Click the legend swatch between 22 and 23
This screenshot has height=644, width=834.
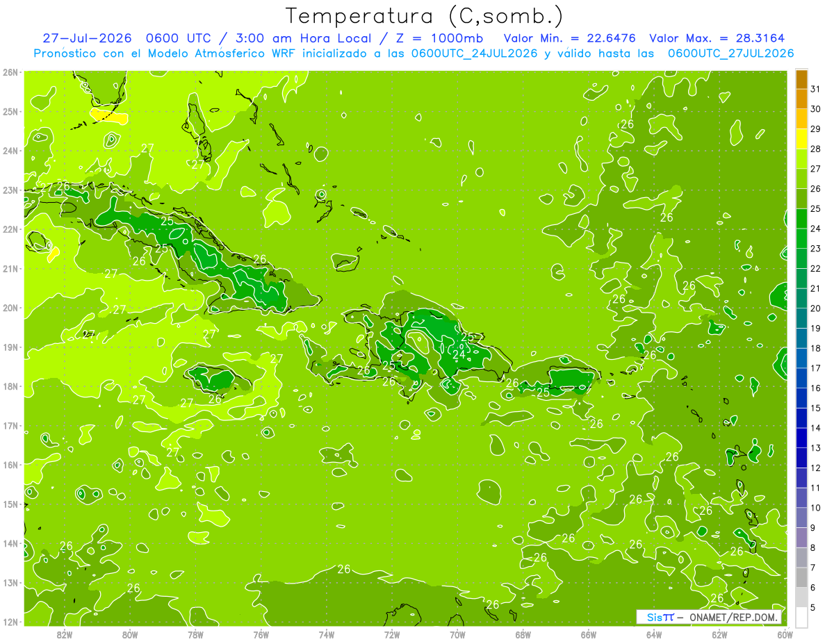801,258
